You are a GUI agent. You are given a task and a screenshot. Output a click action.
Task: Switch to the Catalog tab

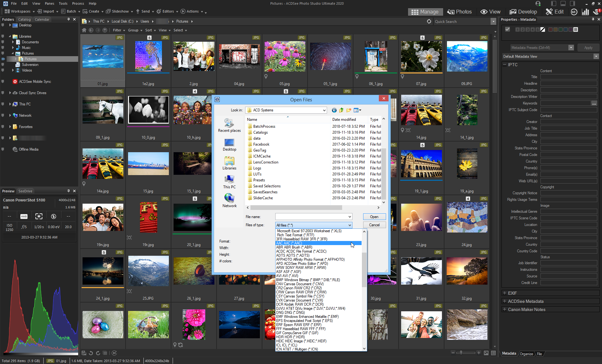(24, 19)
